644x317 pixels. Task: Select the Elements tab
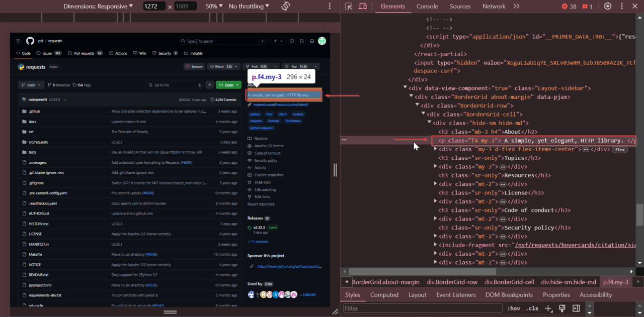click(393, 7)
